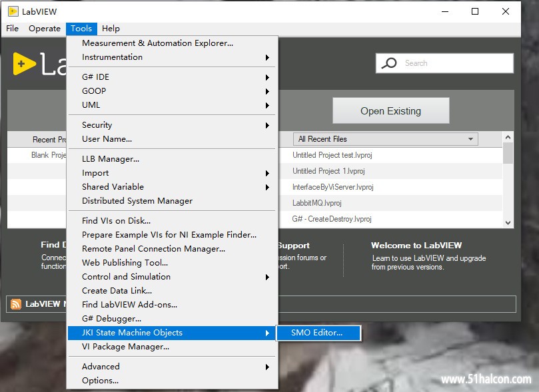Open the All Recent Files dropdown
The width and height of the screenshot is (539, 392).
(385, 139)
